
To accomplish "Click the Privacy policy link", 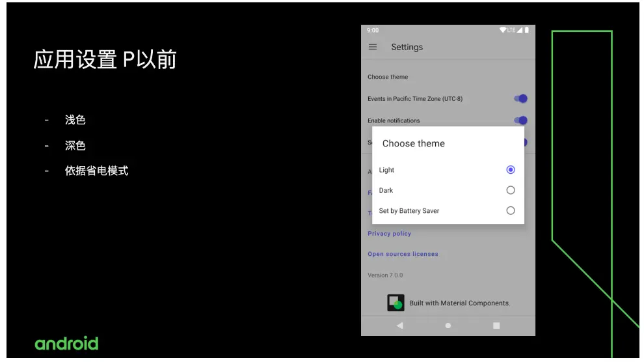I will (389, 233).
